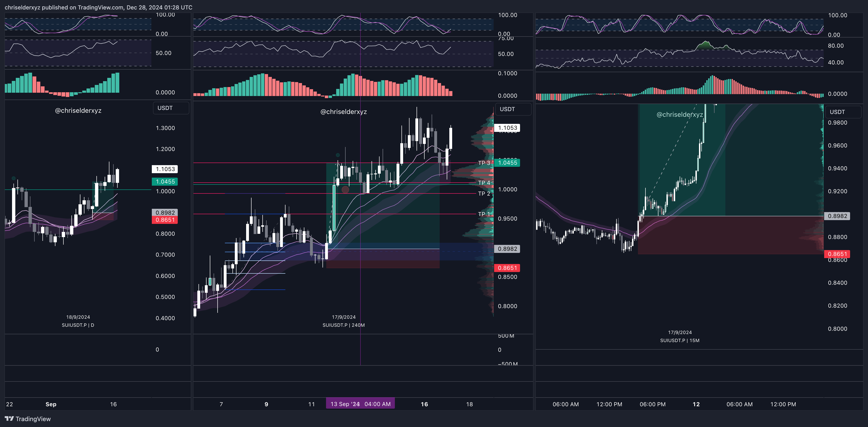Select the TP 2 target label
Screen dimensions: 868x427
point(484,194)
